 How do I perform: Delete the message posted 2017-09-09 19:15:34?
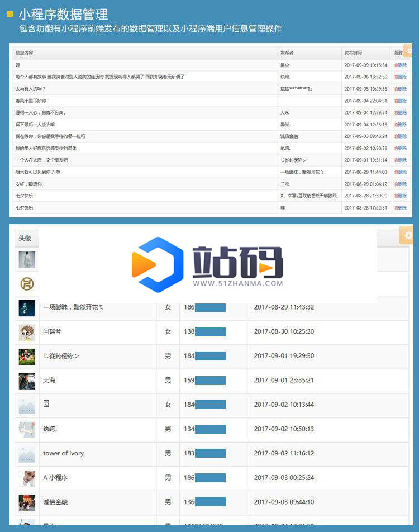401,65
